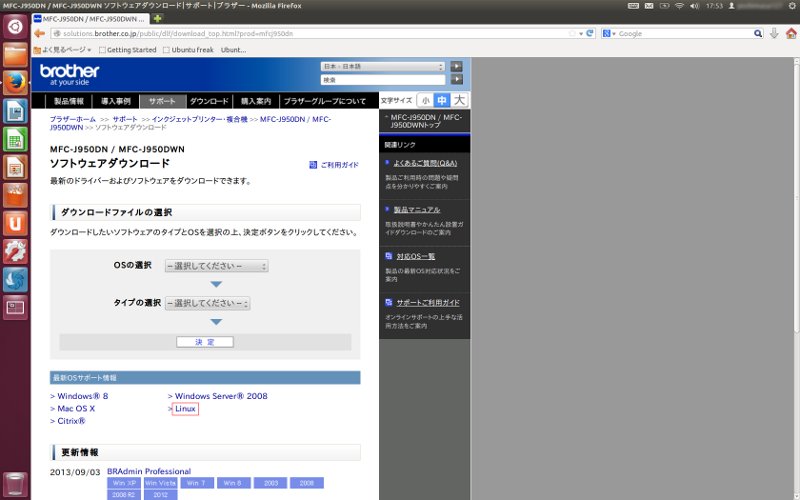Open Trash in launcher
800x500 pixels.
click(15, 485)
